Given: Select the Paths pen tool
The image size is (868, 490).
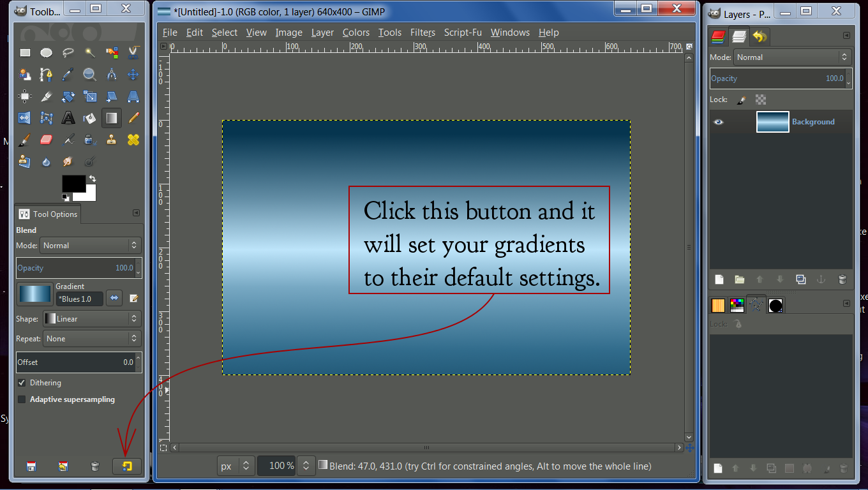Looking at the screenshot, I should (x=47, y=75).
